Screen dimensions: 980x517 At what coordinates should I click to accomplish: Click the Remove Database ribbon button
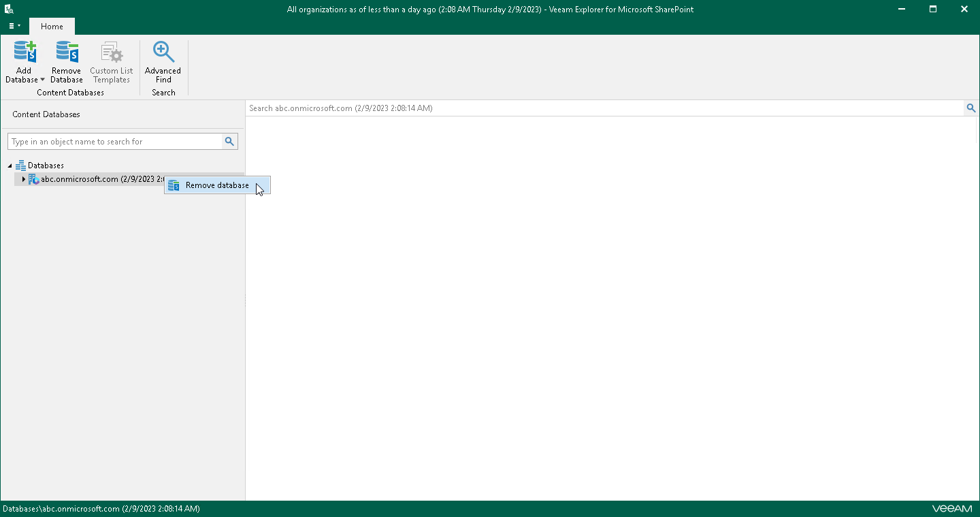pyautogui.click(x=67, y=63)
